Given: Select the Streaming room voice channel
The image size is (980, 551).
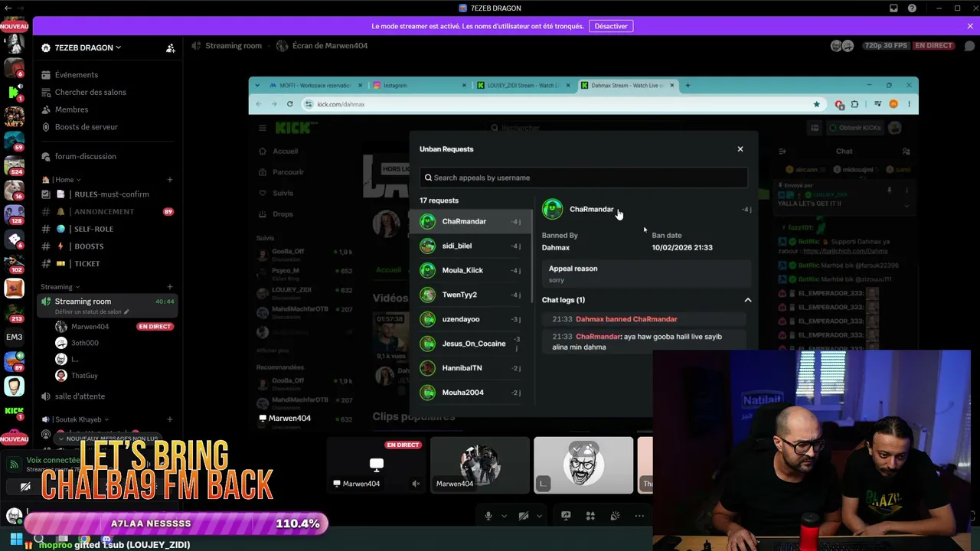Looking at the screenshot, I should pyautogui.click(x=109, y=305).
